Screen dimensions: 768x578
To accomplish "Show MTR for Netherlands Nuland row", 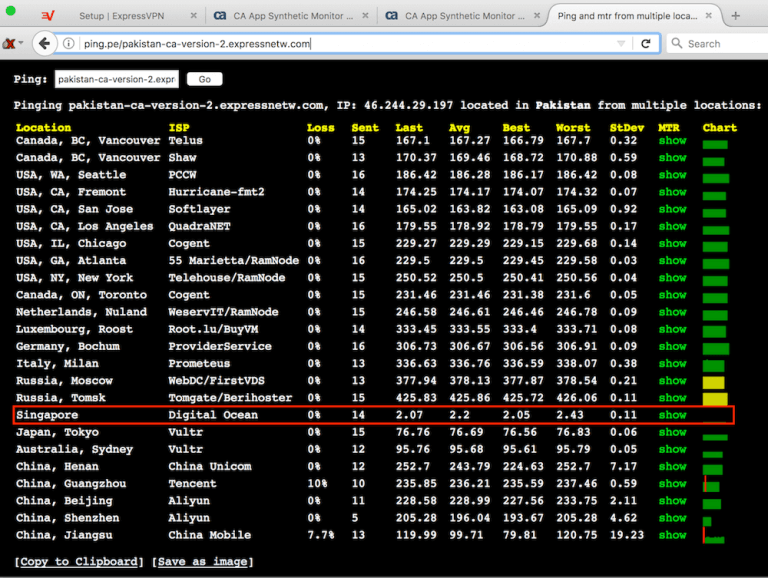I will (x=672, y=312).
